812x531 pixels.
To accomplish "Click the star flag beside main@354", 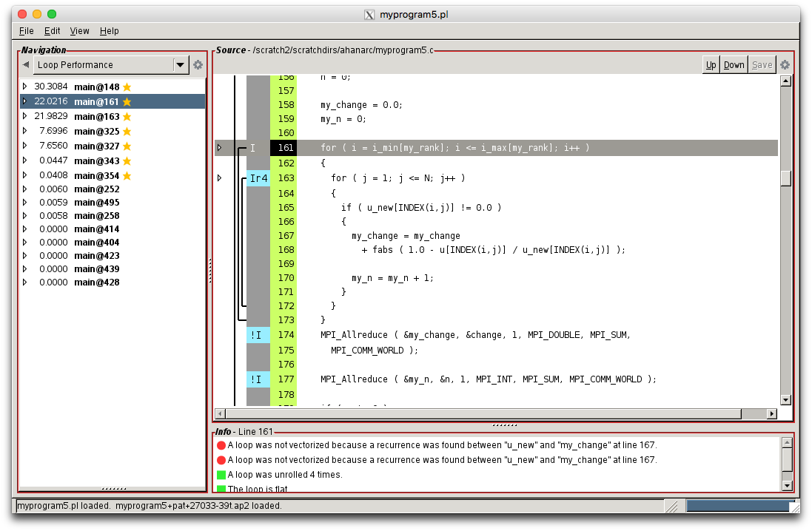I will coord(126,175).
